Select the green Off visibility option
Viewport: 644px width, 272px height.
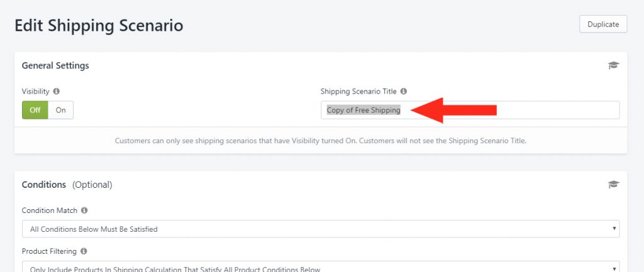tap(35, 110)
